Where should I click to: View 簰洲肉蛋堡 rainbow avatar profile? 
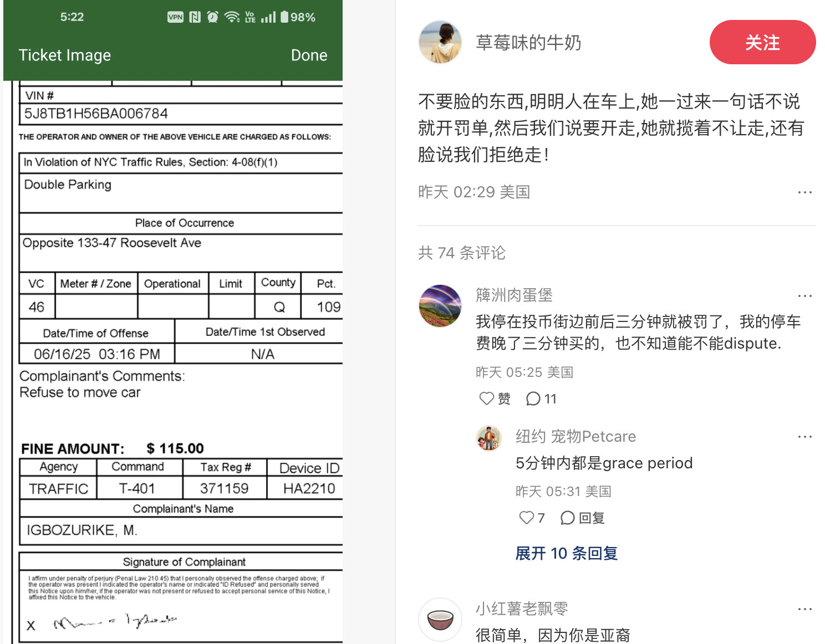click(x=440, y=306)
